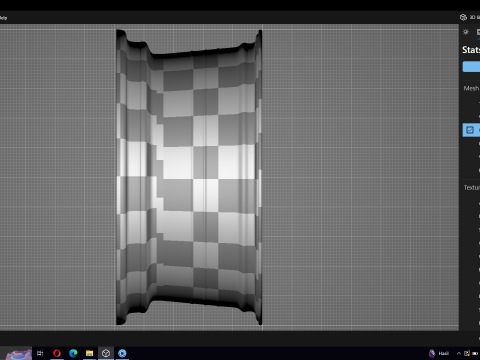
Task: Click the blue button under Stats
Action: (471, 66)
